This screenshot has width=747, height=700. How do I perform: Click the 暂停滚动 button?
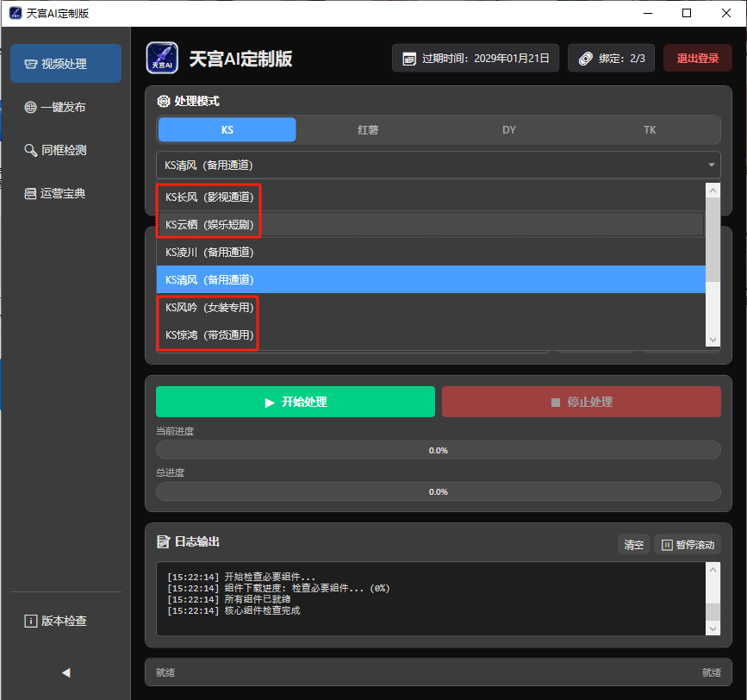coord(688,545)
